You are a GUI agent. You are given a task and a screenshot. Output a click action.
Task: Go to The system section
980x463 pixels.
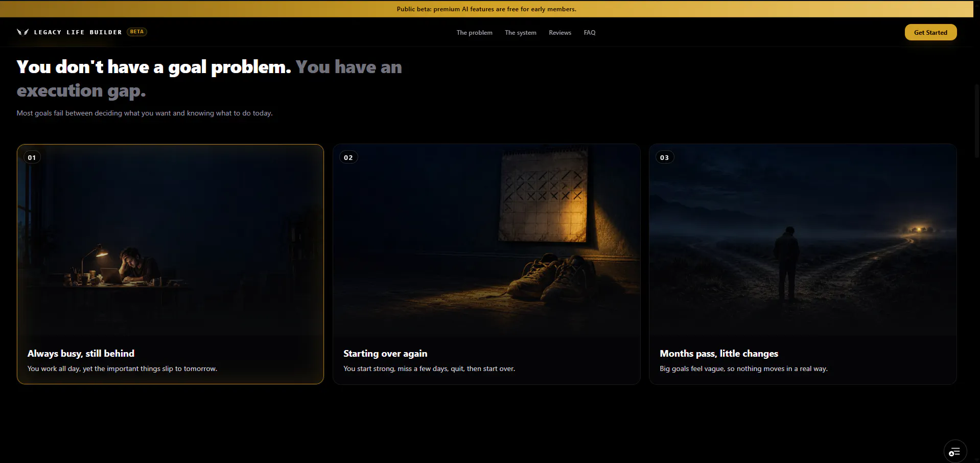pos(520,33)
